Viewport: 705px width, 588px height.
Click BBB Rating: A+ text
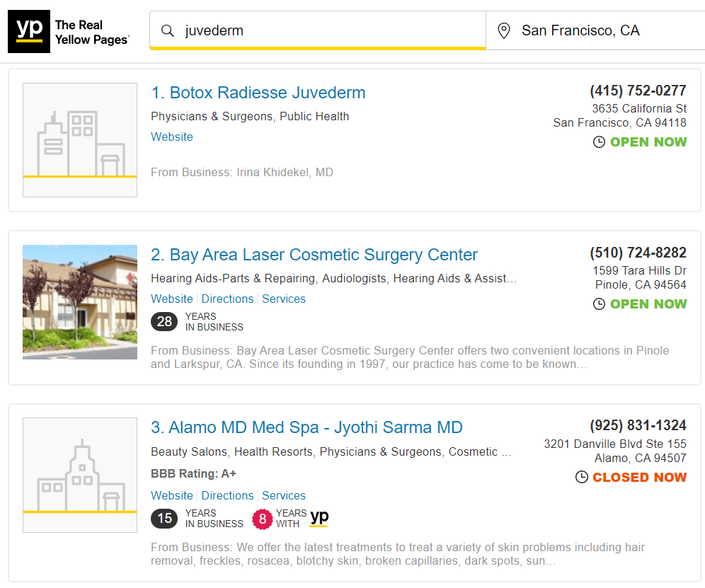click(193, 474)
